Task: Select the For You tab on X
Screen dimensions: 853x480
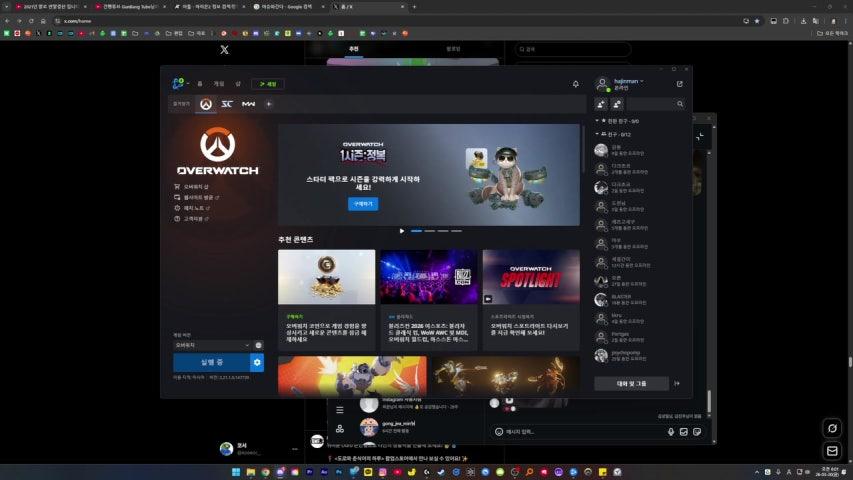Action: click(x=354, y=49)
